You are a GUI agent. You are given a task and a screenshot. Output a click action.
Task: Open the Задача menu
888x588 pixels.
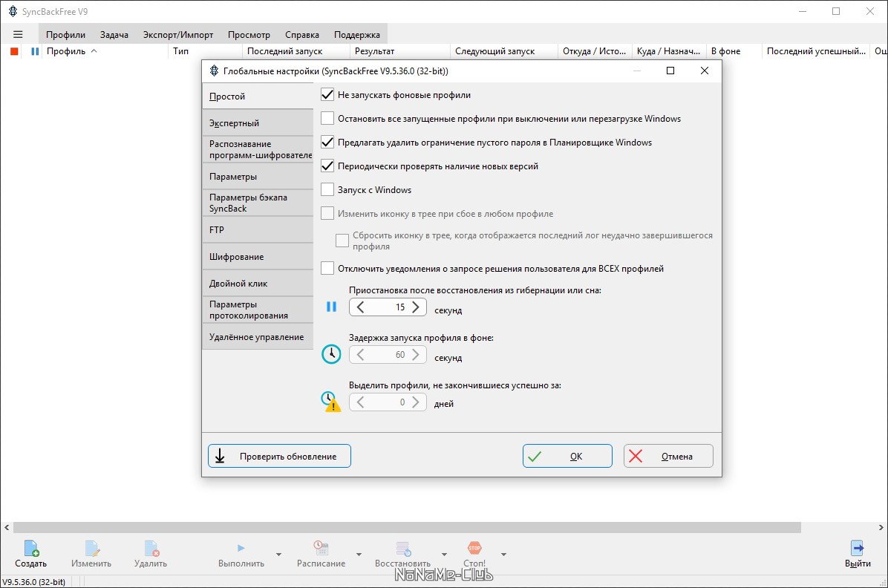[x=114, y=35]
